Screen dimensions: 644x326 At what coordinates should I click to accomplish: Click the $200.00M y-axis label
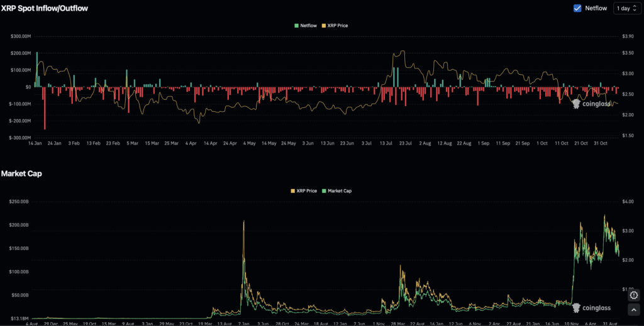point(21,53)
